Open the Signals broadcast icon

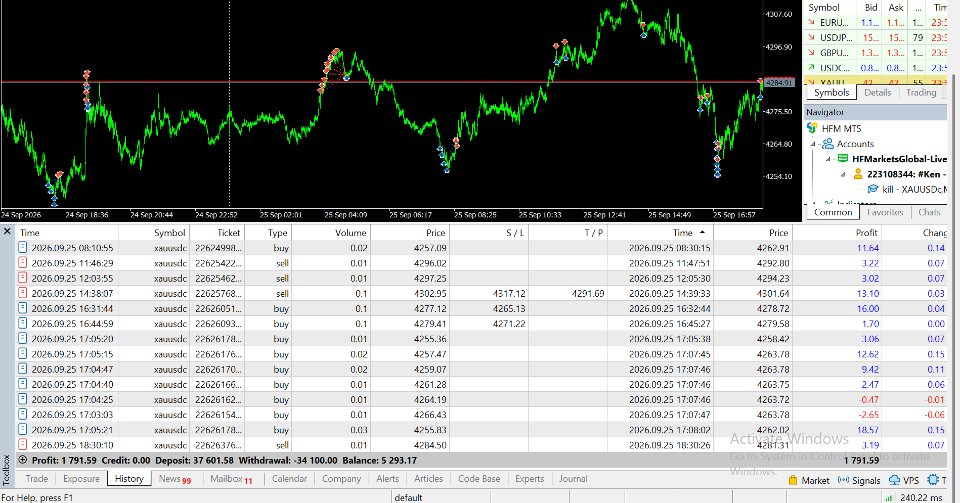tap(843, 480)
